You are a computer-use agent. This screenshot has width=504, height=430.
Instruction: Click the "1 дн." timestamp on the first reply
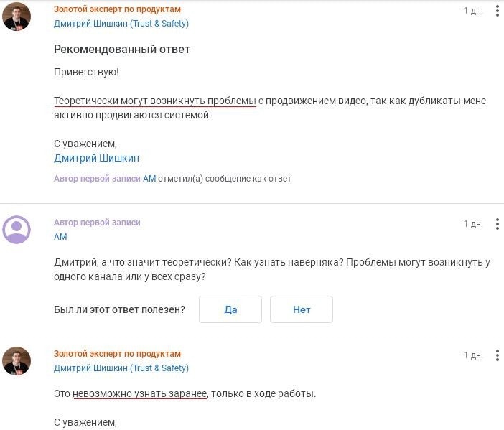point(473,11)
